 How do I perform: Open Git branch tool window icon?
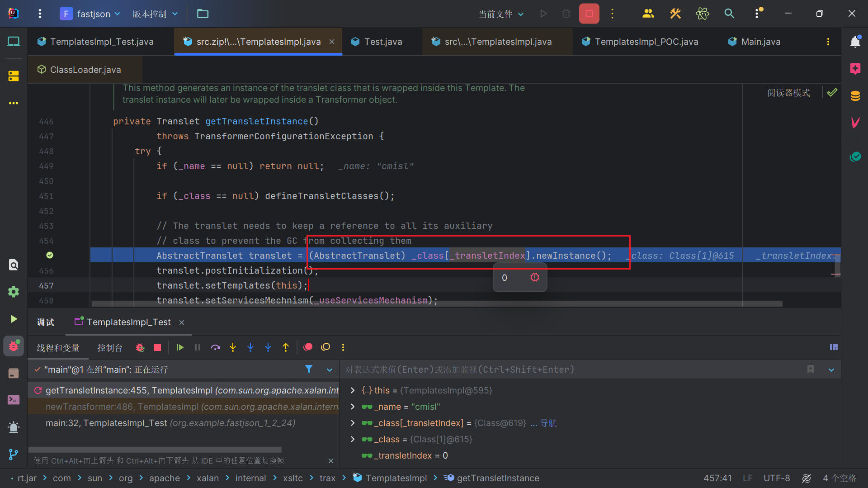point(14,454)
